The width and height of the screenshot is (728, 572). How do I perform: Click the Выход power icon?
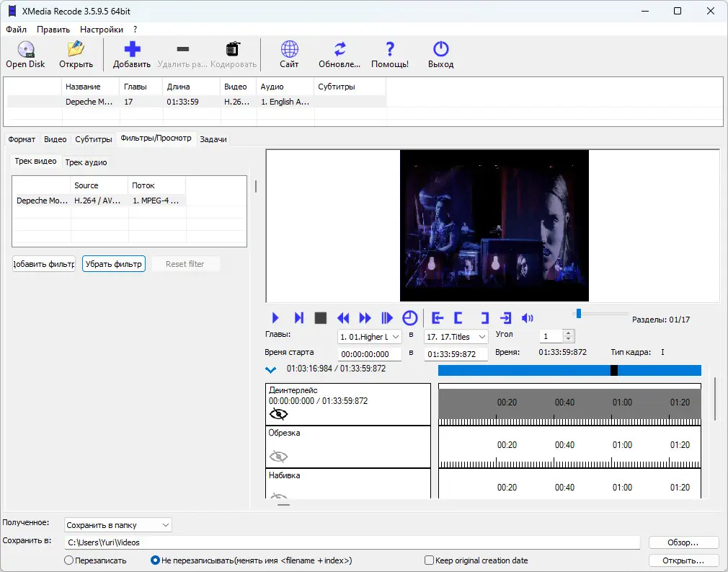click(440, 50)
